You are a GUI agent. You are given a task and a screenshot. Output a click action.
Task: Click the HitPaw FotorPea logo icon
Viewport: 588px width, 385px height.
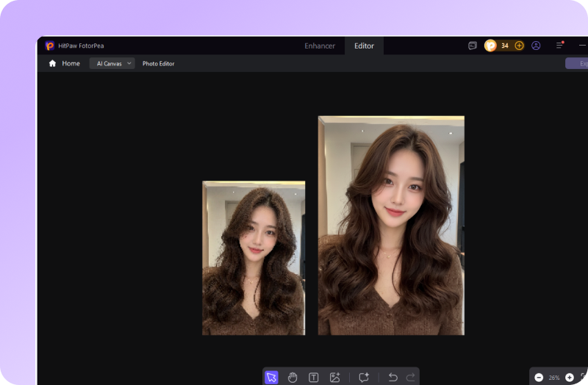(49, 46)
